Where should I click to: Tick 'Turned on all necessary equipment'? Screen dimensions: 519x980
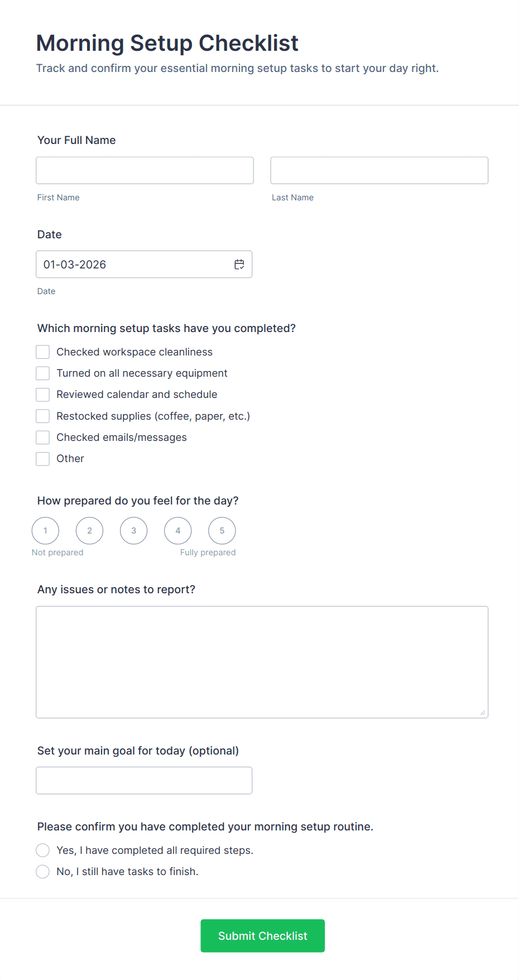(x=43, y=373)
